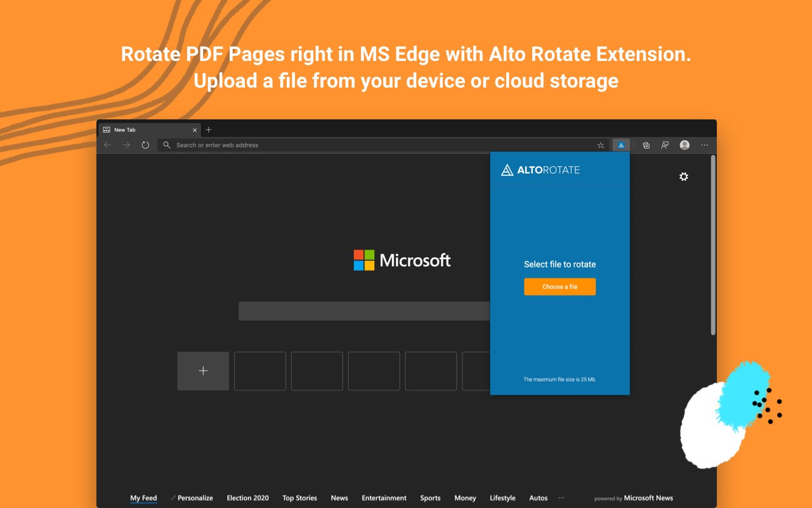Open the Lifestyle feed tab
812x508 pixels.
click(502, 498)
